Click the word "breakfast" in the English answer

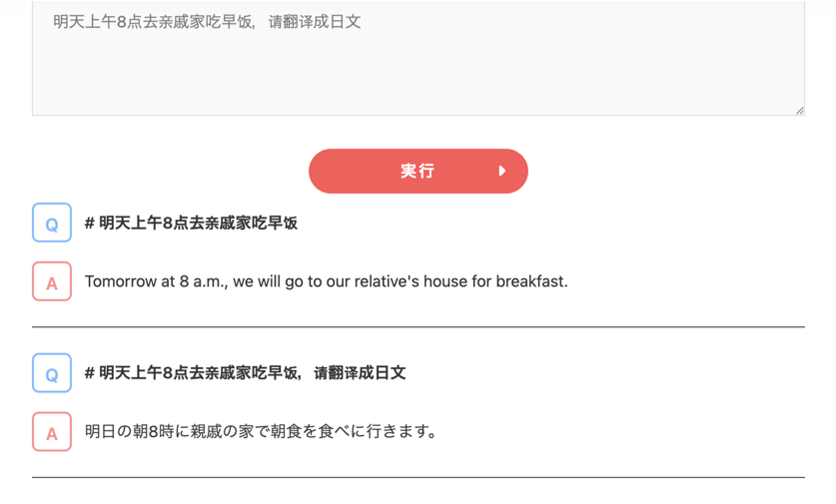tap(531, 281)
